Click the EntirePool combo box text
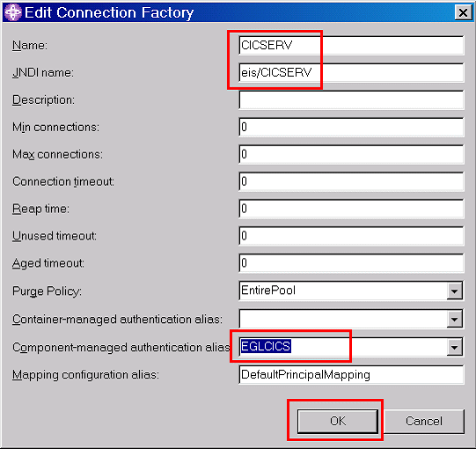 coord(268,291)
